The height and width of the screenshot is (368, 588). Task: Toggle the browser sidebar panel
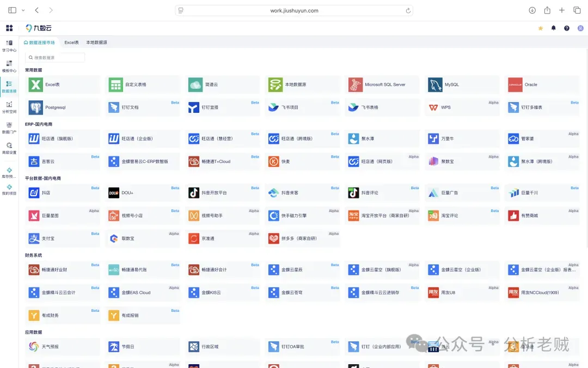click(x=13, y=10)
